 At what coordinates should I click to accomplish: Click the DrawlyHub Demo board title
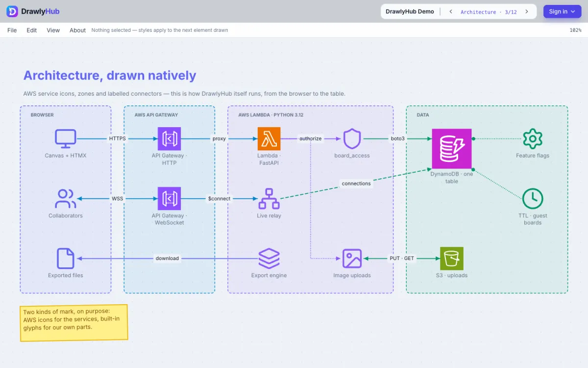tap(410, 12)
